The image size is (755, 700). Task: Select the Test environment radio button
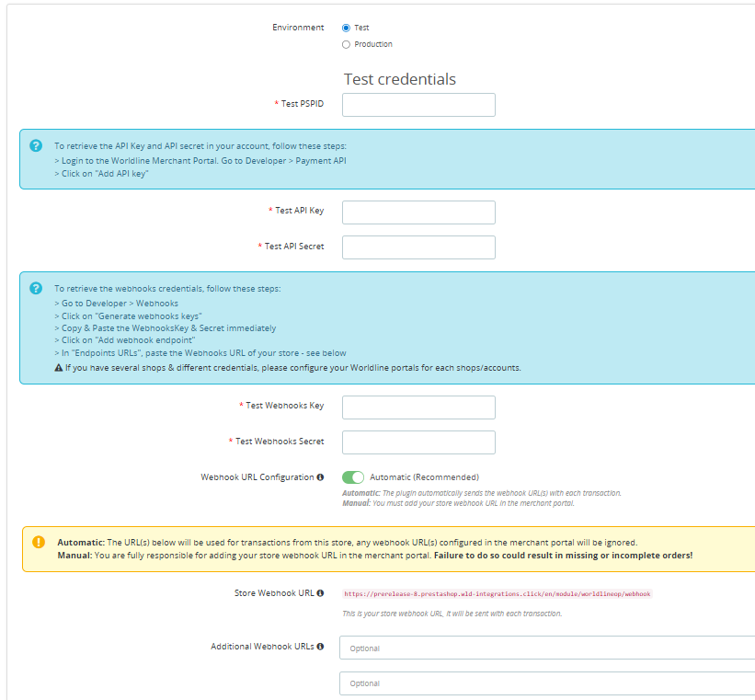[346, 27]
